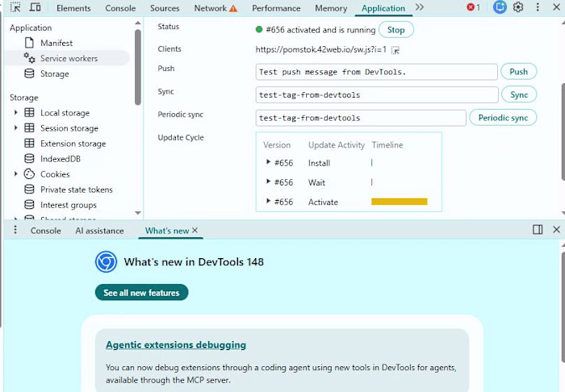The height and width of the screenshot is (392, 565).
Task: Click the Storage database icon under Application
Action: coord(29,73)
